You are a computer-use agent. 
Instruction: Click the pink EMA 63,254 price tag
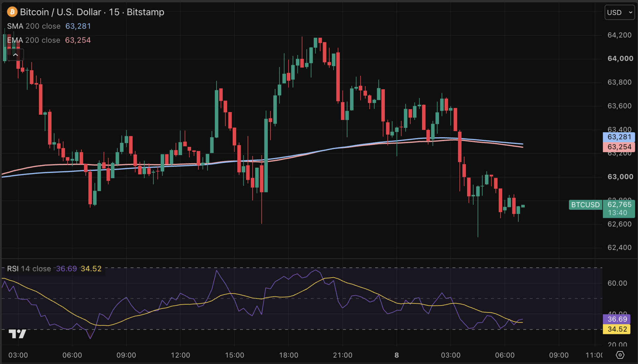(619, 147)
